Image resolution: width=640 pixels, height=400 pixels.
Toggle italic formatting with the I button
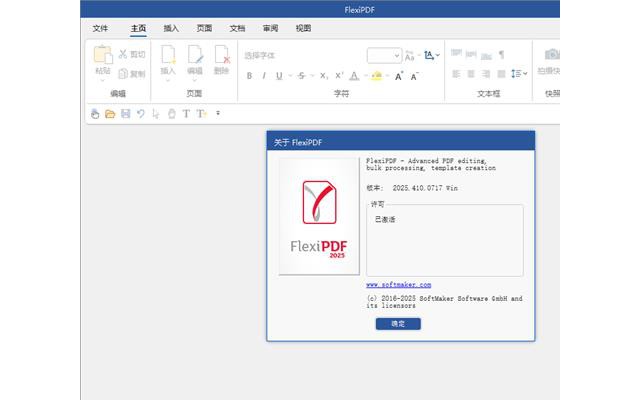[264, 76]
